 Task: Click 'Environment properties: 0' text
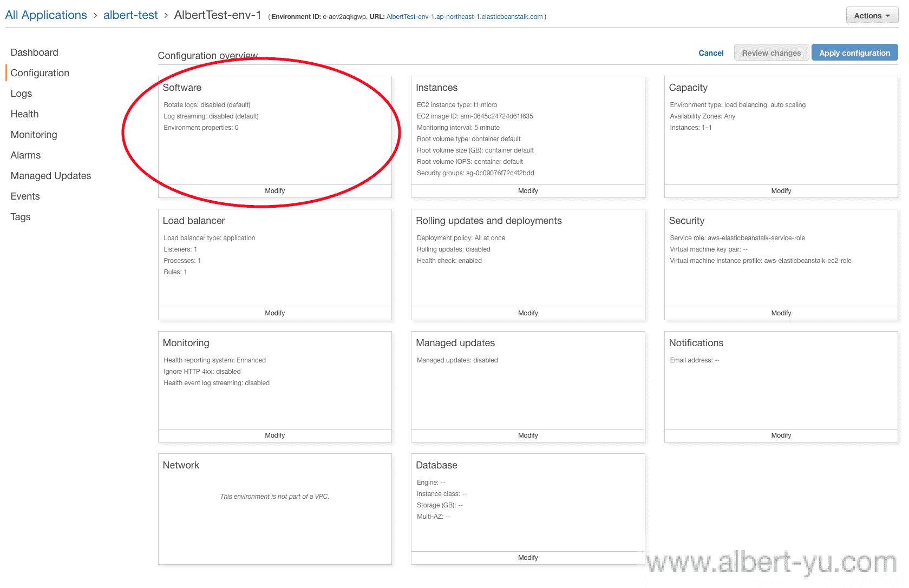click(201, 128)
